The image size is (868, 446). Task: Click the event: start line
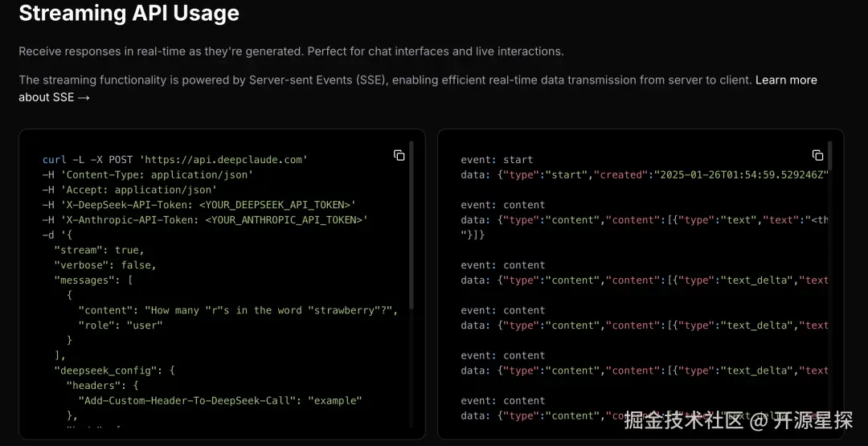(497, 160)
